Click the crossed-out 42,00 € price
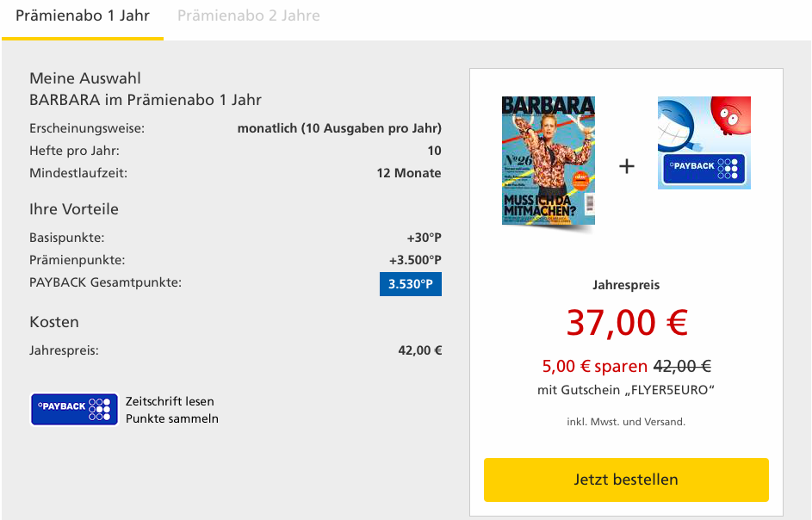 683,366
